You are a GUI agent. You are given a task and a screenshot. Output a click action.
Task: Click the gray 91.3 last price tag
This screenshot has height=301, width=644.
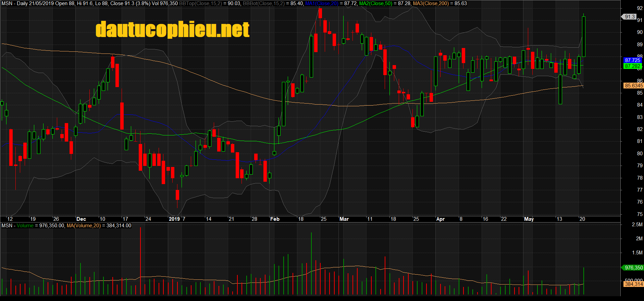click(630, 16)
